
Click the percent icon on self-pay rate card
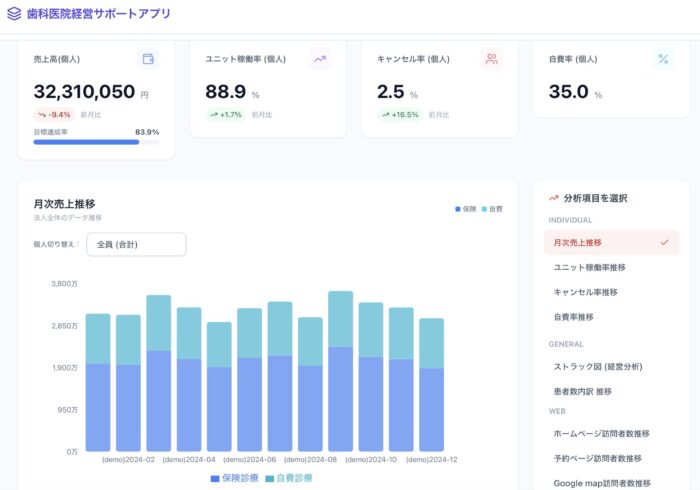click(663, 59)
